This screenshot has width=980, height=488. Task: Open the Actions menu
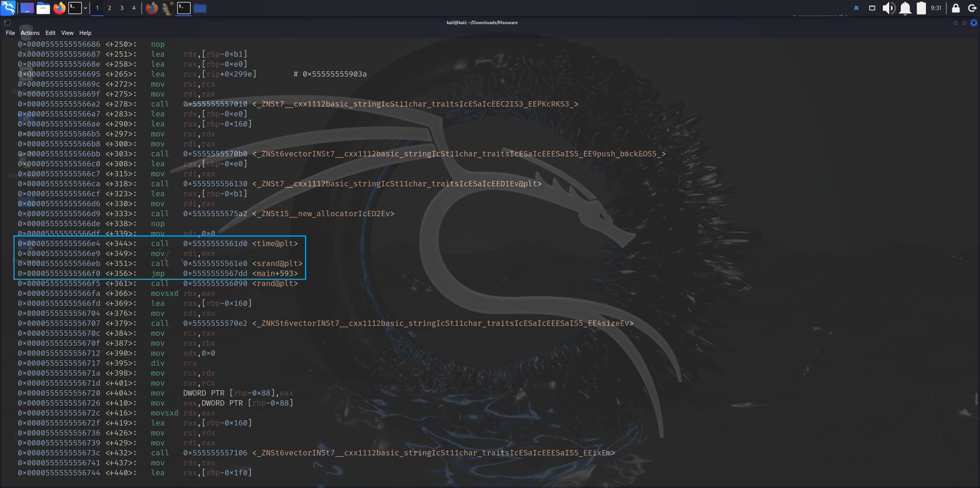(x=30, y=33)
